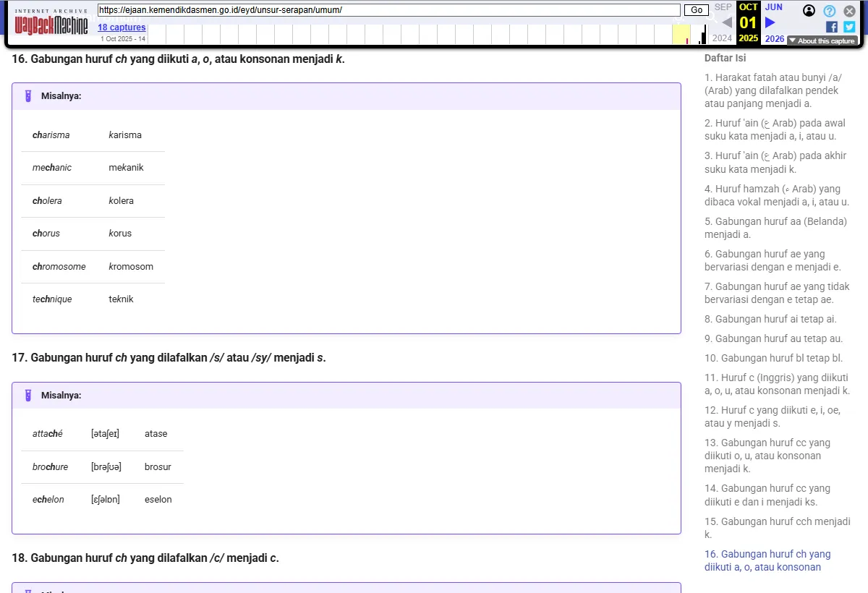Go to contents item 9, au tetap au
The height and width of the screenshot is (593, 868).
click(773, 338)
